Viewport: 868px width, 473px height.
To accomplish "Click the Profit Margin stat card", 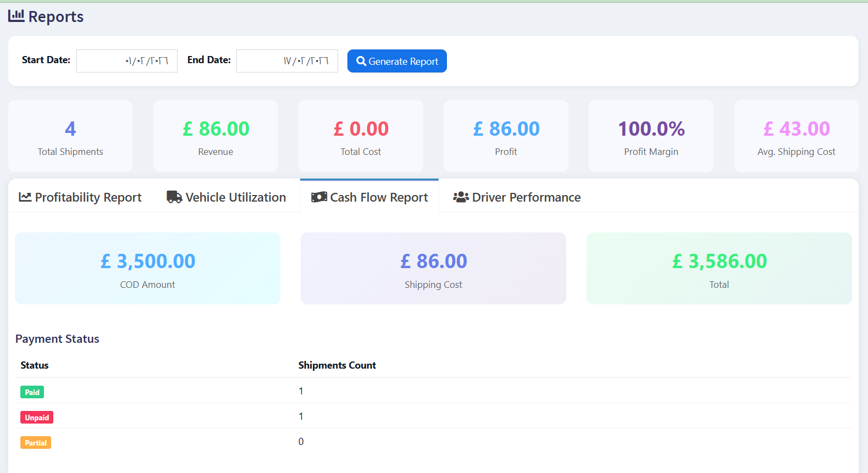I will pos(651,136).
